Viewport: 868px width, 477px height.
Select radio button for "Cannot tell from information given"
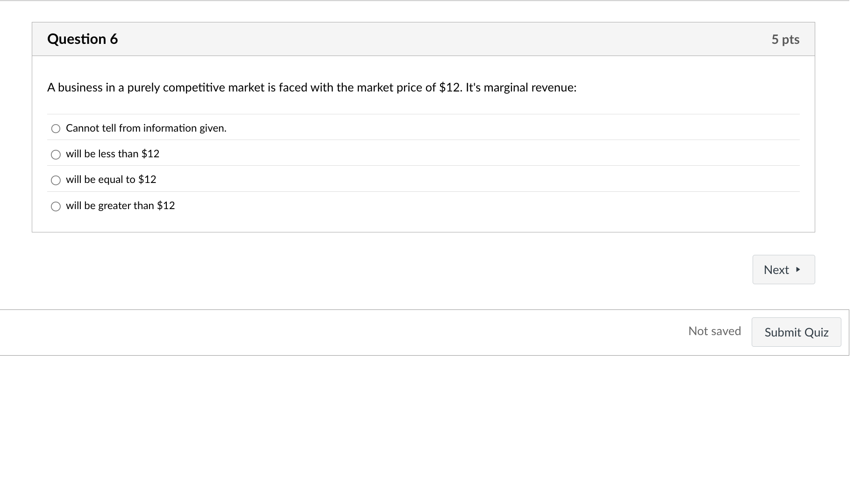(x=56, y=128)
